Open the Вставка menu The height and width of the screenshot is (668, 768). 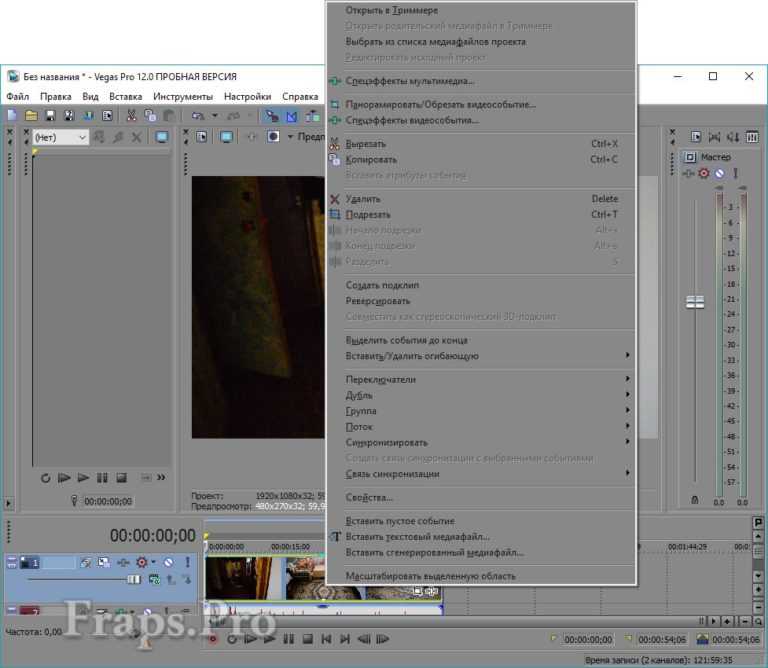click(125, 96)
